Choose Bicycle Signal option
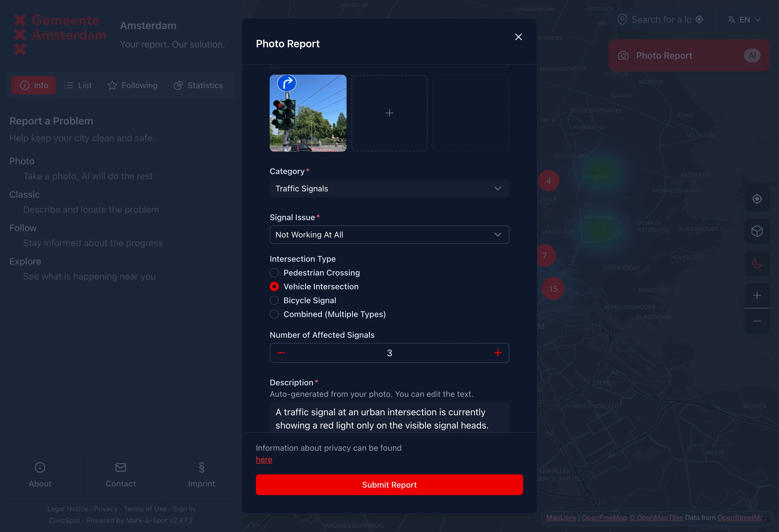This screenshot has width=779, height=532. tap(274, 300)
